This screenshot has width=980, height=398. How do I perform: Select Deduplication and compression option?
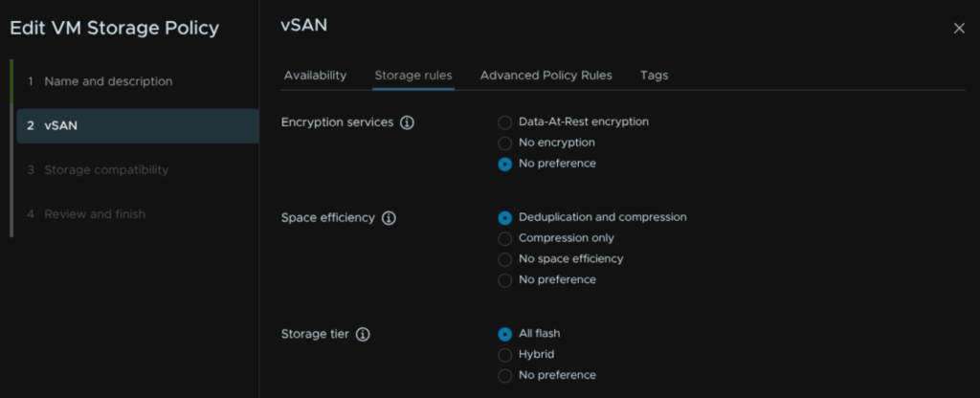tap(505, 217)
